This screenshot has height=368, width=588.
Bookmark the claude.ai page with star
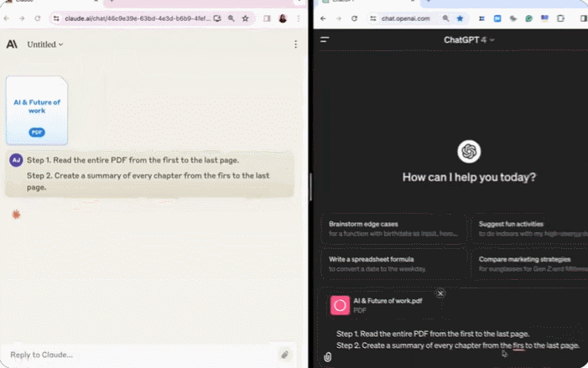pos(245,18)
